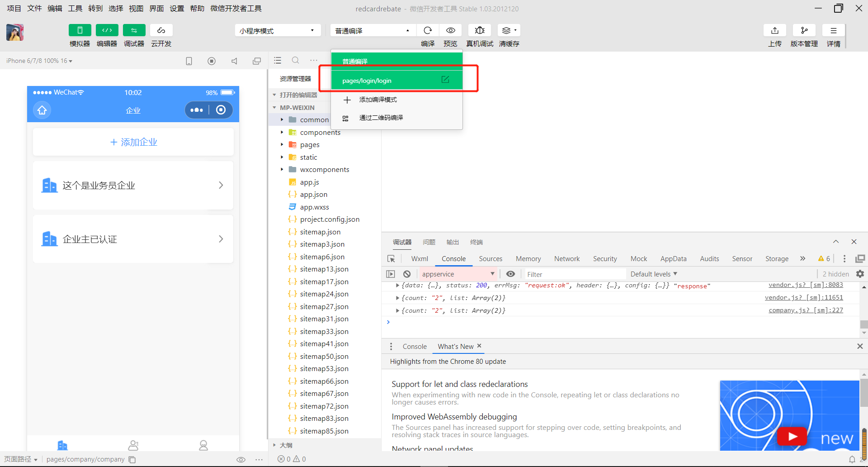Image resolution: width=868 pixels, height=467 pixels.
Task: Click the mini program capsule close circle
Action: tap(221, 110)
